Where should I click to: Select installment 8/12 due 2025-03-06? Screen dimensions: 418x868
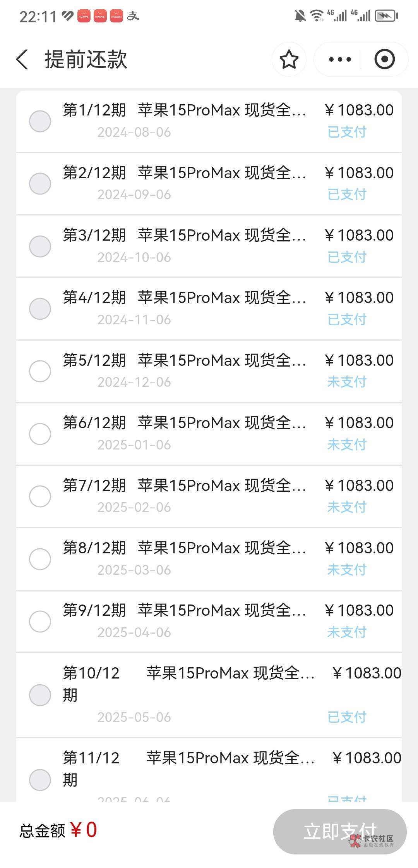[x=40, y=559]
